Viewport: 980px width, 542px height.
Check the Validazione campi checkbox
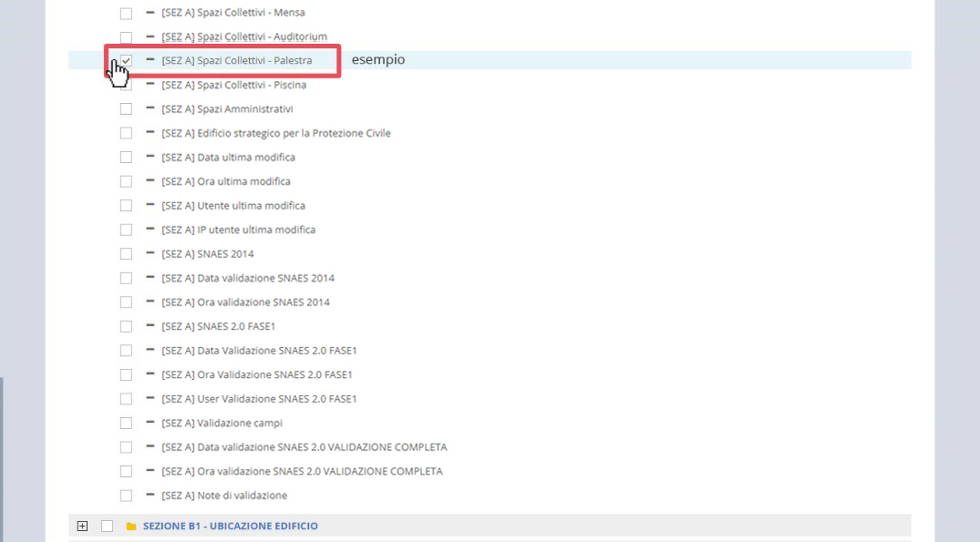click(126, 423)
